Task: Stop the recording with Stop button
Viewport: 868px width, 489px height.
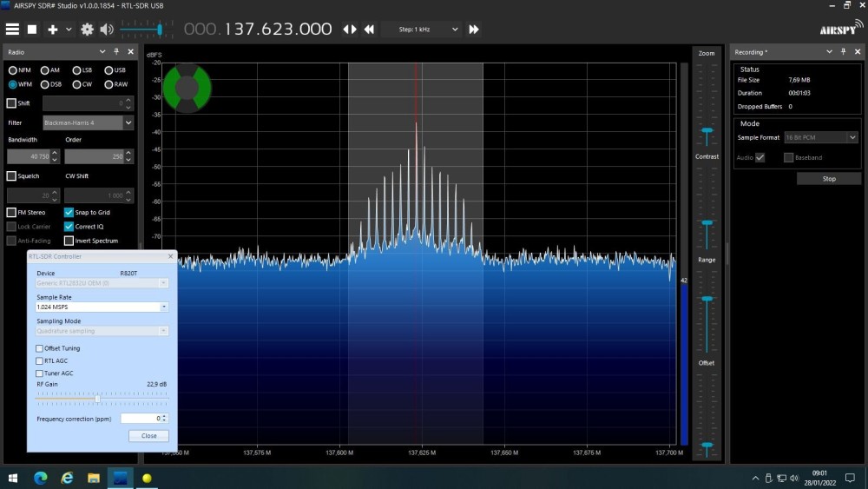Action: (829, 178)
